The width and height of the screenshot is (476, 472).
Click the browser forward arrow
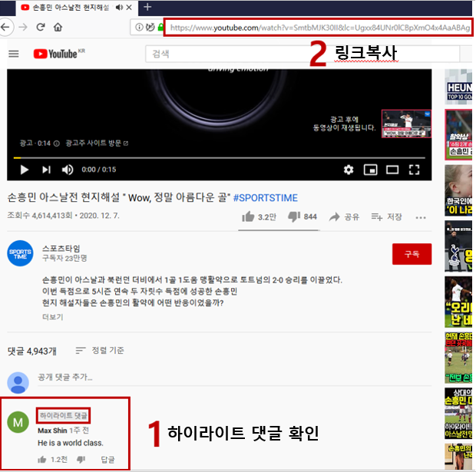pos(23,28)
